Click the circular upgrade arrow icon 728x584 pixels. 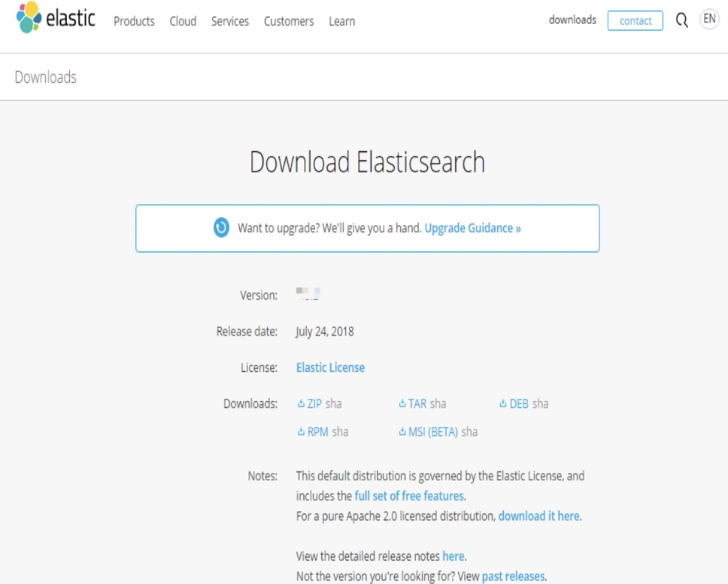(221, 227)
